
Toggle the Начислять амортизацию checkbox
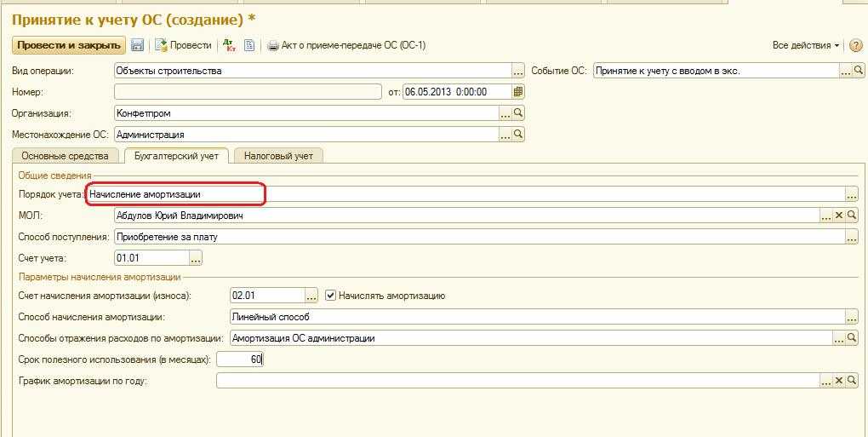click(x=331, y=296)
